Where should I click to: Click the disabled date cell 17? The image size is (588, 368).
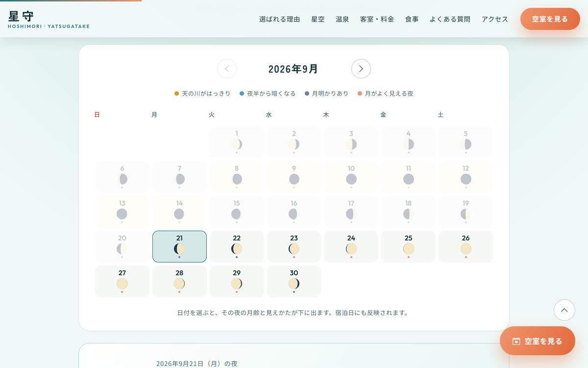pos(351,211)
